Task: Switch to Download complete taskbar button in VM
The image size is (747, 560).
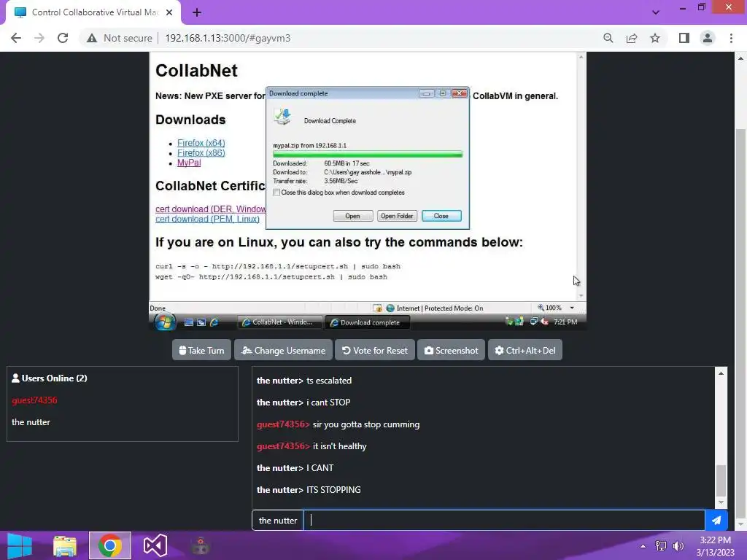Action: point(368,322)
